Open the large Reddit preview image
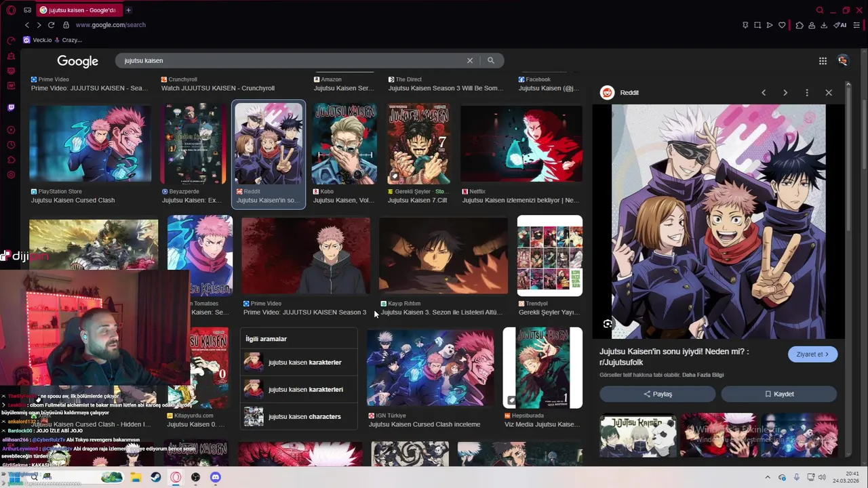The image size is (868, 488). pos(719,221)
